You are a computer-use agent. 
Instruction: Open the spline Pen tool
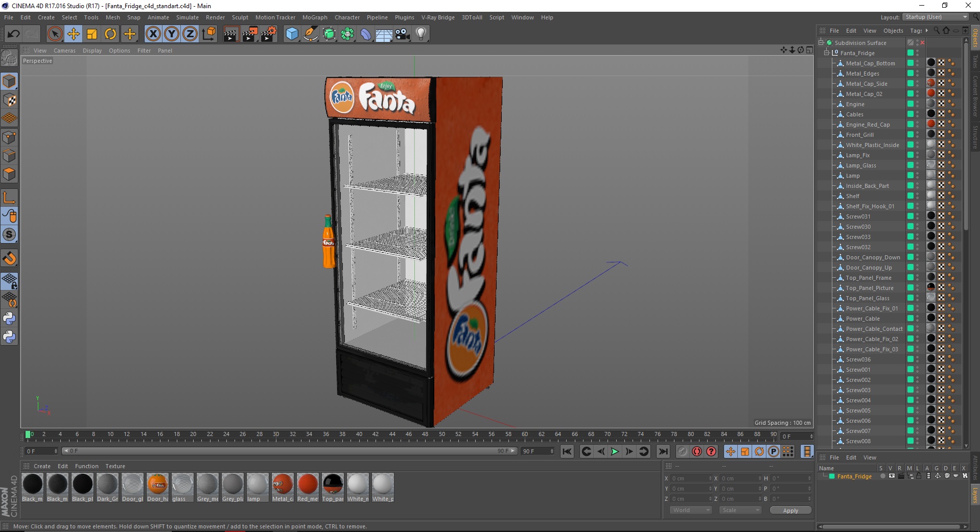tap(311, 34)
